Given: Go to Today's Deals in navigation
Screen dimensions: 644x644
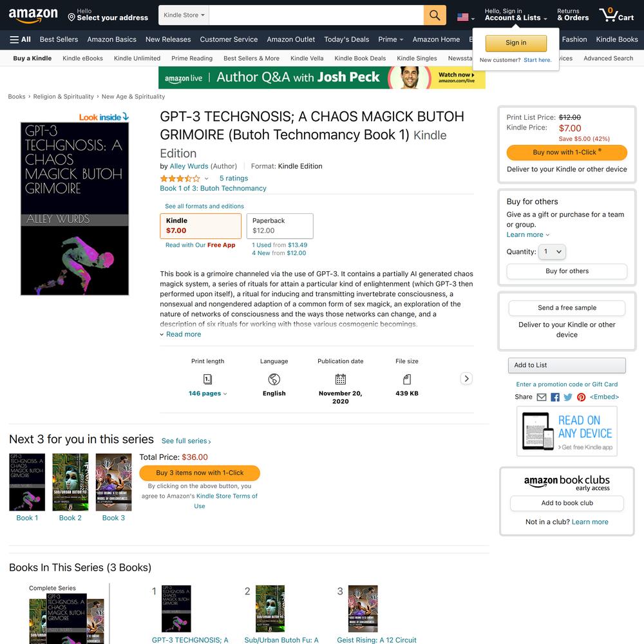Looking at the screenshot, I should (346, 39).
